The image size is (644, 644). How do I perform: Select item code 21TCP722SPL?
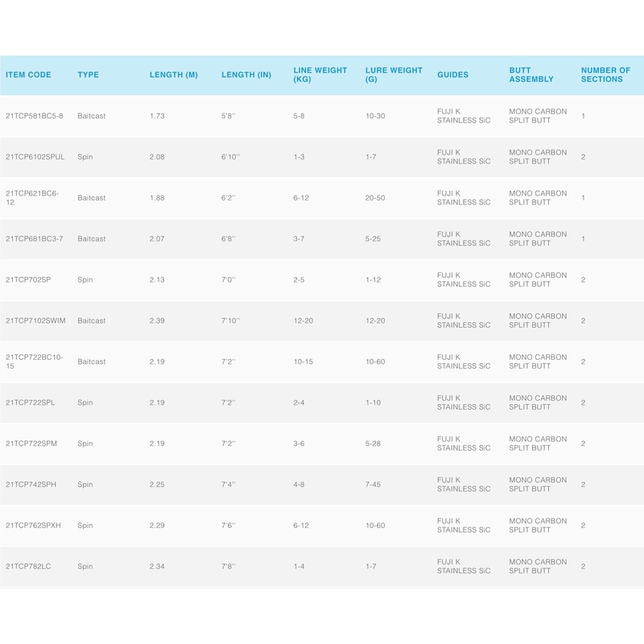29,402
